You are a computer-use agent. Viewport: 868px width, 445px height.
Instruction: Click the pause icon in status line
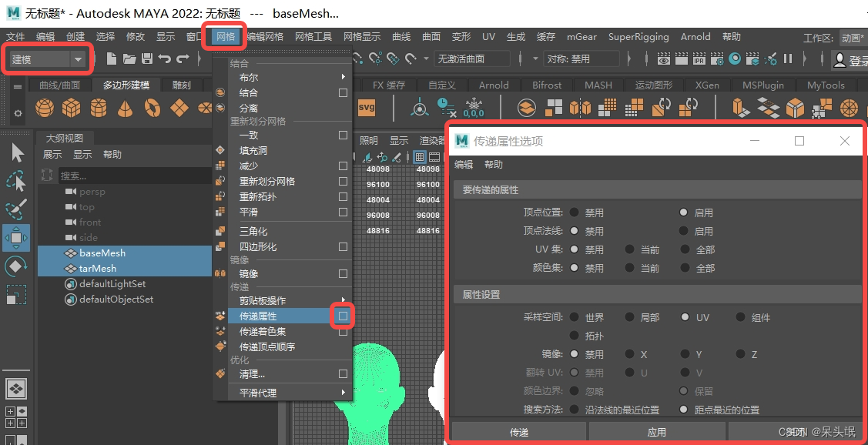coord(788,58)
